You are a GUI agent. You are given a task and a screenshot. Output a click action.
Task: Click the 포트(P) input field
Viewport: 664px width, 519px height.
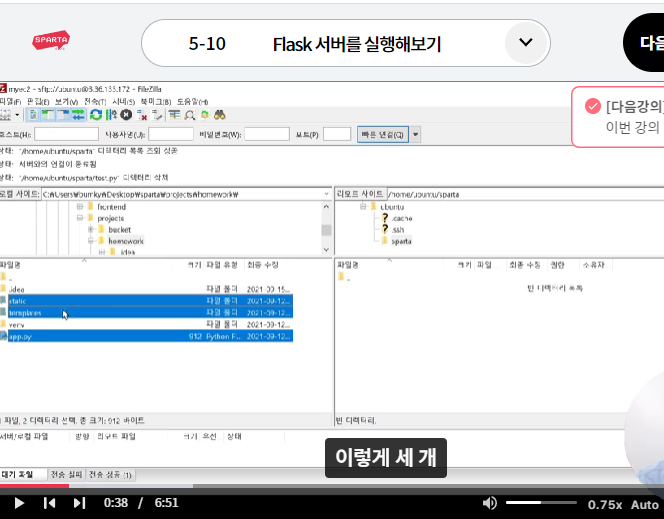337,134
